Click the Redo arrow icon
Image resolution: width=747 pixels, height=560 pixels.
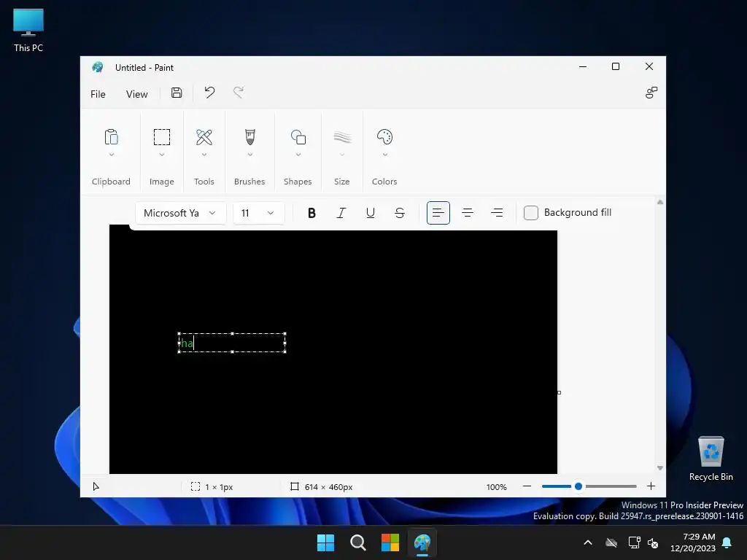click(239, 93)
